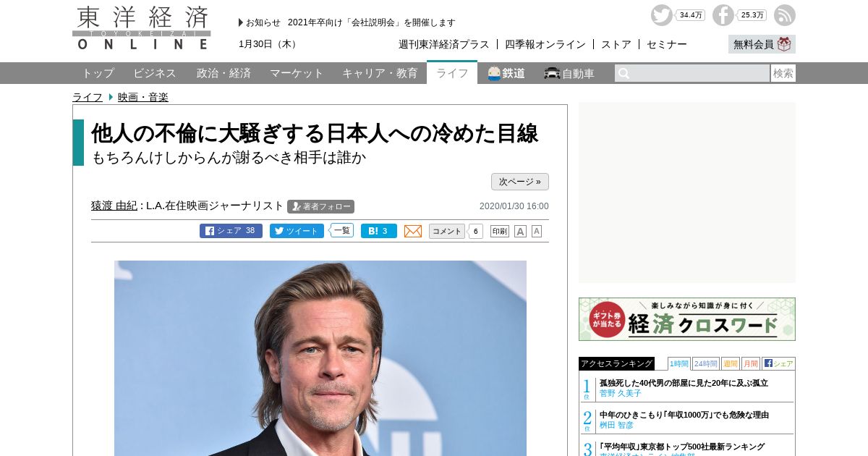Viewport: 868px width, 456px height.
Task: Open ranking article 孤独死した40代男の部屋
Action: (x=684, y=383)
